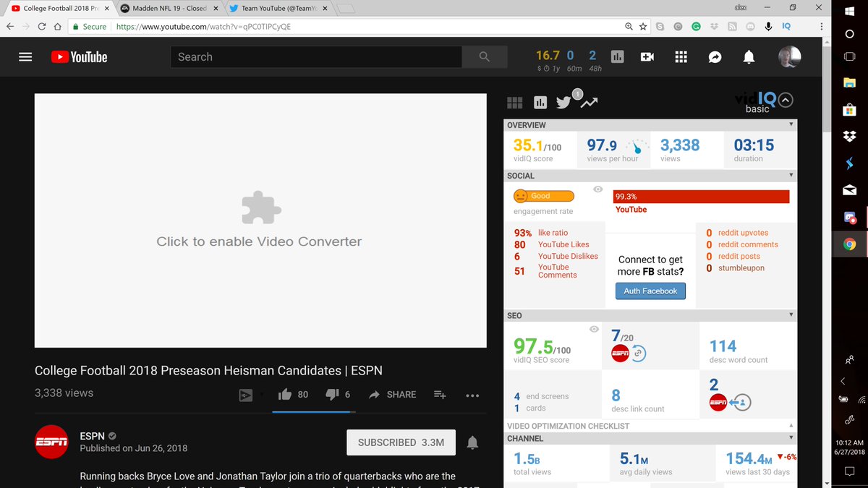Screen dimensions: 868x488
Task: Go to YouTube home via logo
Action: (x=79, y=57)
